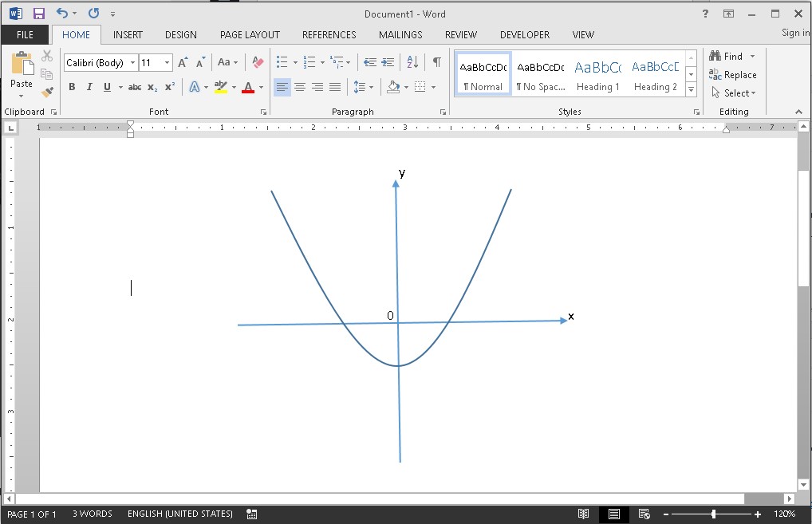Click the Format Painter icon
Image resolution: width=812 pixels, height=524 pixels.
coord(47,93)
